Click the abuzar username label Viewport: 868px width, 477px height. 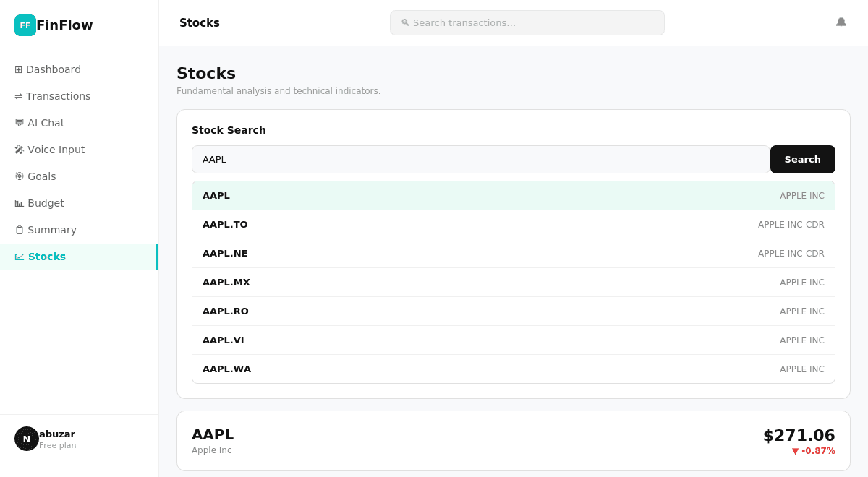(x=57, y=434)
